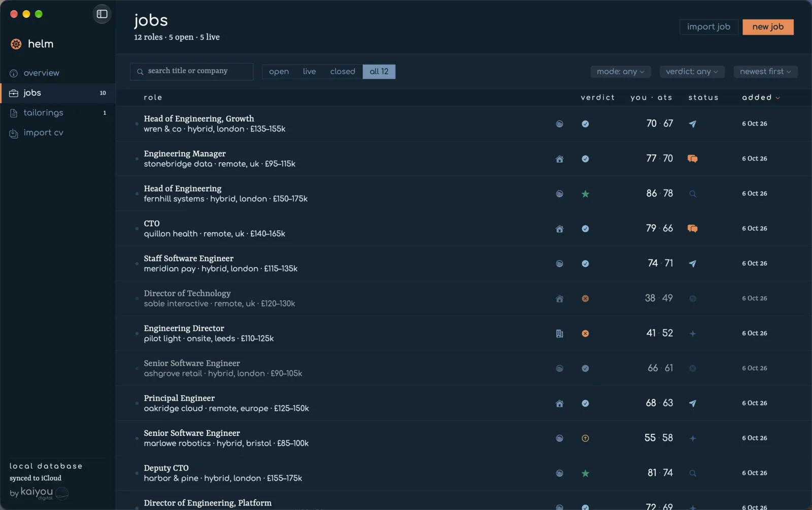Click the import cv icon in the sidebar
The image size is (812, 510).
coord(14,133)
